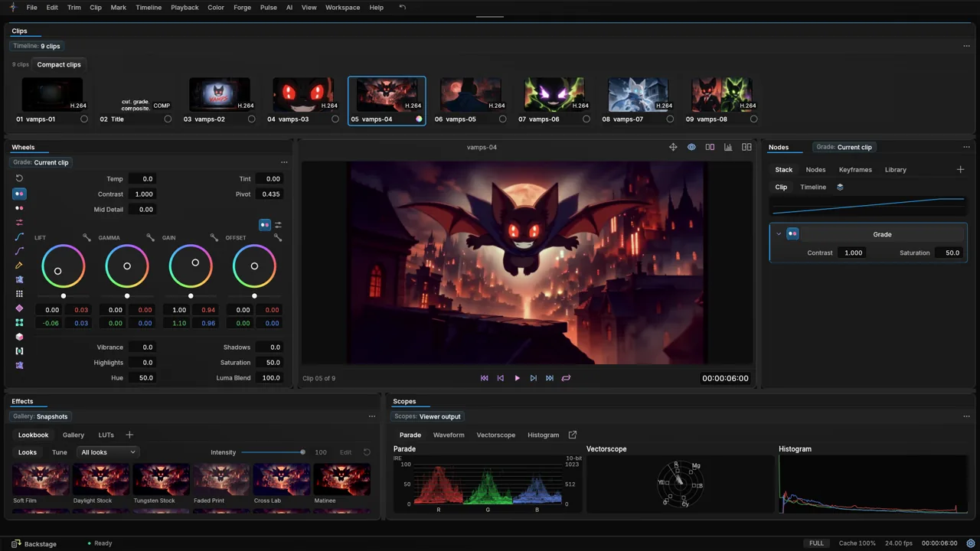Open Backstage in the status bar
Image resolution: width=980 pixels, height=551 pixels.
pyautogui.click(x=34, y=543)
